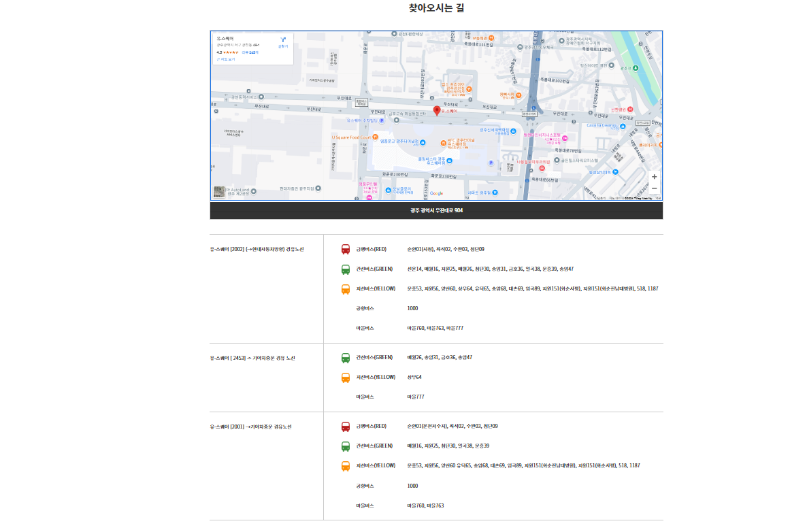The height and width of the screenshot is (532, 807).
Task: Select 지선버스(YELLOW) label in [2001] section
Action: click(x=376, y=465)
